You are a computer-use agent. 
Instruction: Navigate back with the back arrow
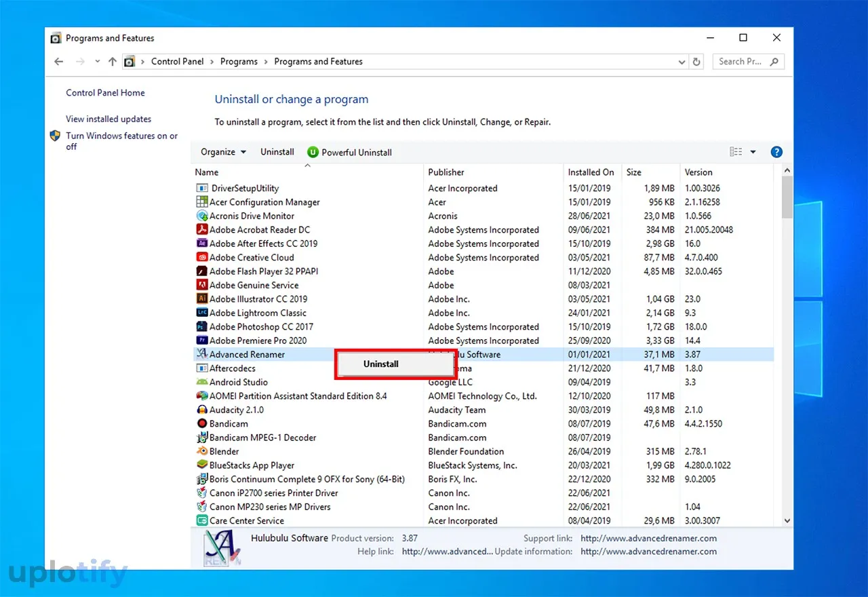pyautogui.click(x=58, y=61)
